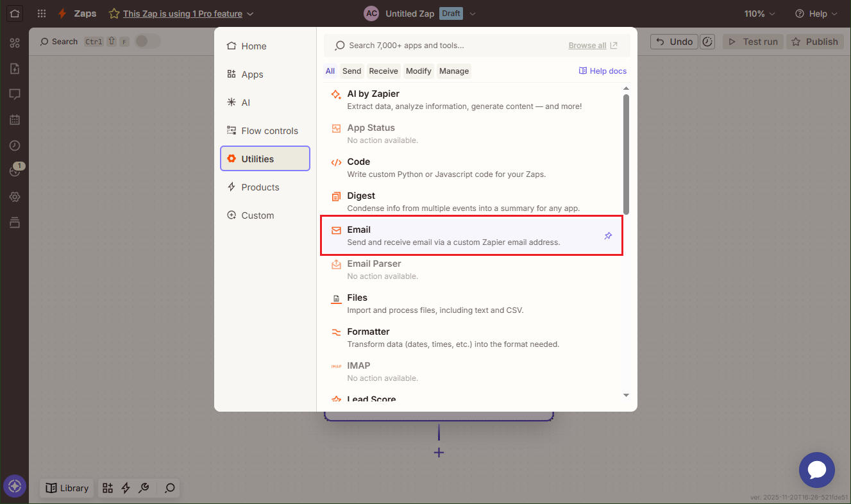851x504 pixels.
Task: Click the scrollbar up arrow
Action: coord(627,88)
